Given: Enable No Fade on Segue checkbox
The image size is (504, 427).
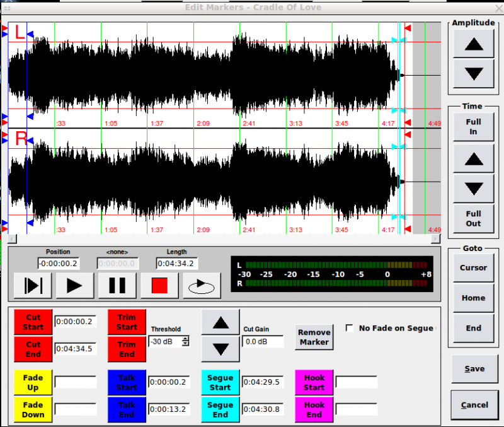Looking at the screenshot, I should pos(350,328).
